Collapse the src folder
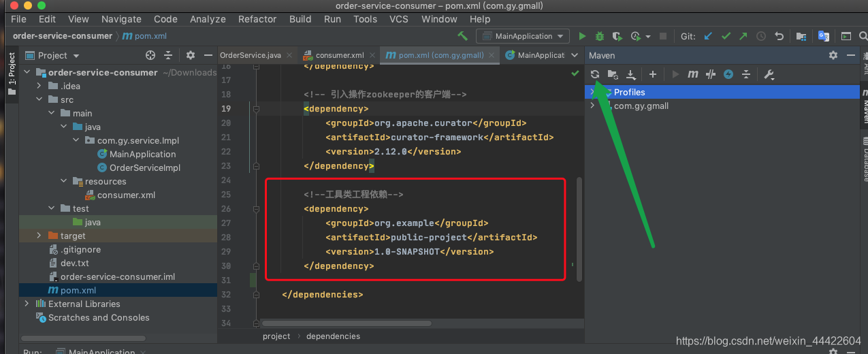 [x=39, y=99]
